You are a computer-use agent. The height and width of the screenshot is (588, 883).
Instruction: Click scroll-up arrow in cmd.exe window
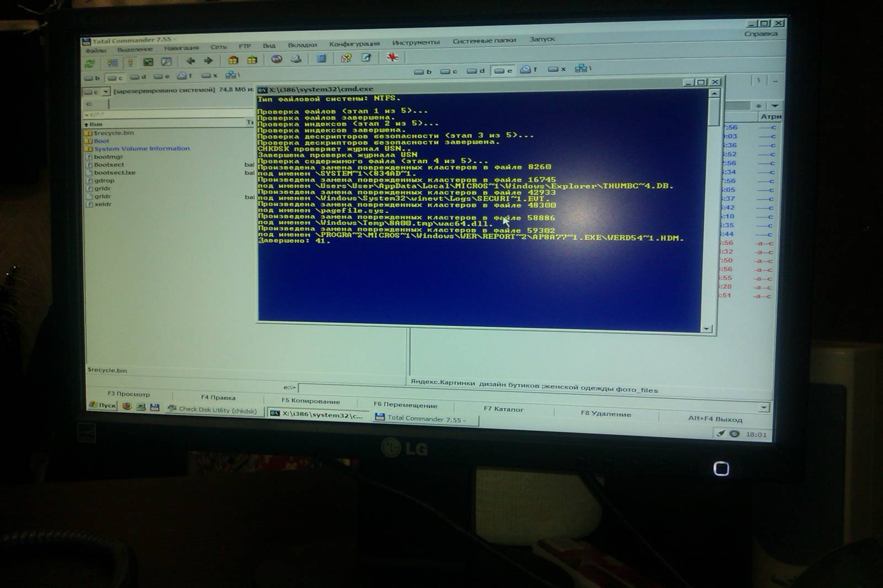pos(714,94)
